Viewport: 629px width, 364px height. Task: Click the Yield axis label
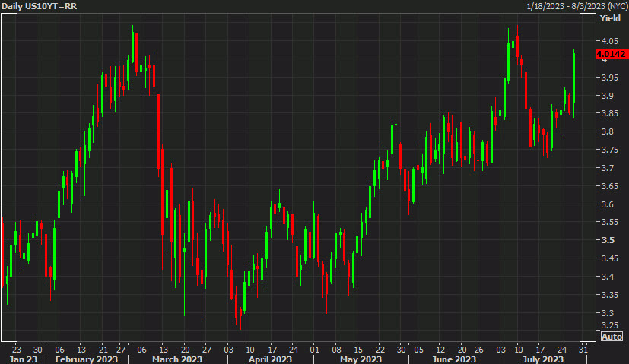610,18
